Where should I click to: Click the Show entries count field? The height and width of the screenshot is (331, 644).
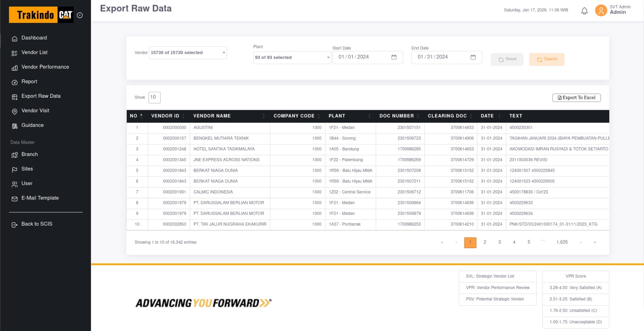pyautogui.click(x=155, y=97)
